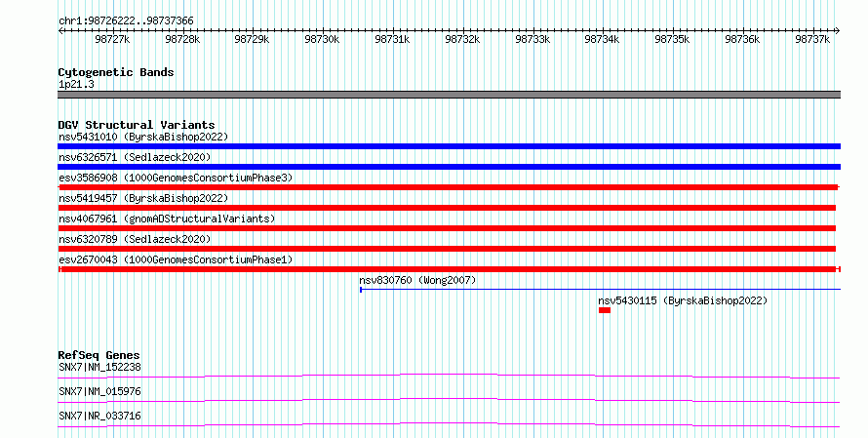Click the 98731k ruler tick label
The height and width of the screenshot is (438, 868).
[x=392, y=39]
